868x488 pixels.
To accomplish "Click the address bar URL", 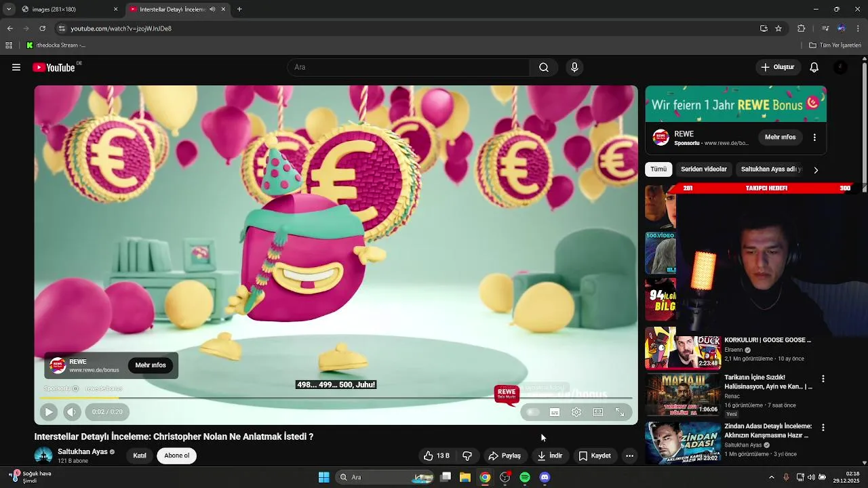I will (121, 28).
